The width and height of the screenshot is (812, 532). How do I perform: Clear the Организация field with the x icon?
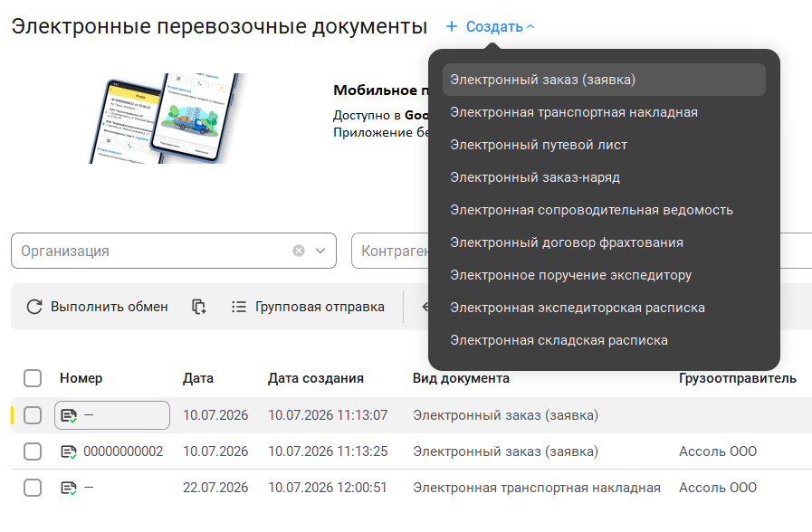point(299,251)
